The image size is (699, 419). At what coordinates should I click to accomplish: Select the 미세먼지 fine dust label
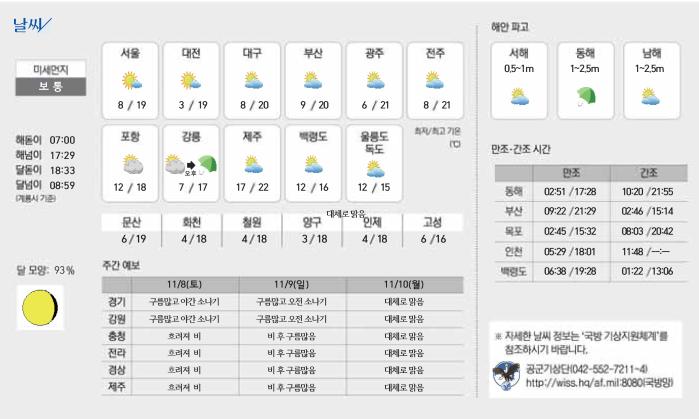(50, 69)
